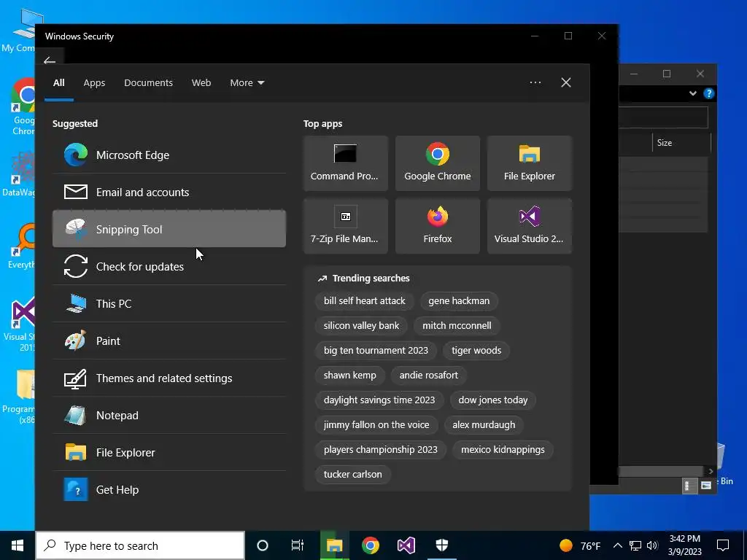The height and width of the screenshot is (560, 747).
Task: Select Check for updates suggestion
Action: pyautogui.click(x=169, y=266)
